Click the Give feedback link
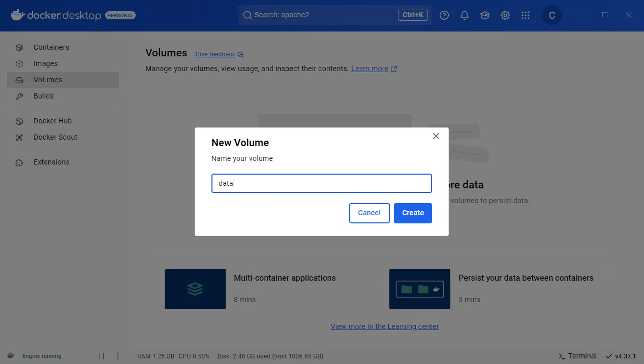 (215, 54)
